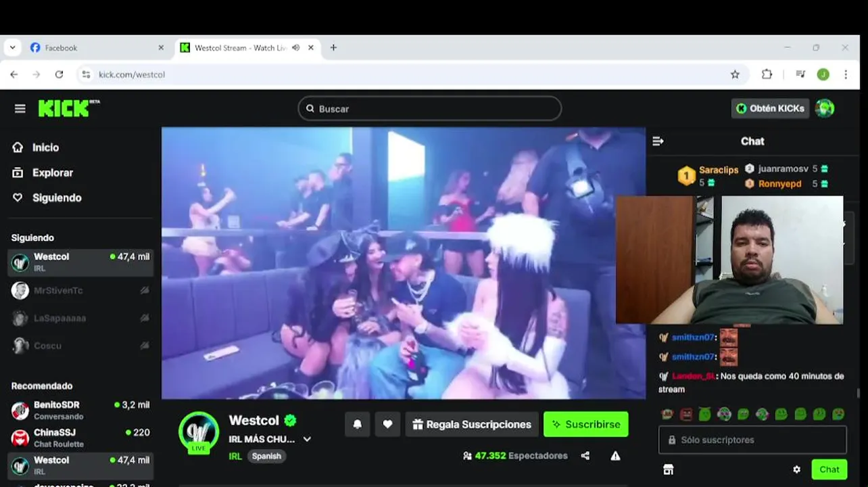The image size is (868, 487).
Task: Click the username before the 40 minutos message
Action: pyautogui.click(x=694, y=376)
